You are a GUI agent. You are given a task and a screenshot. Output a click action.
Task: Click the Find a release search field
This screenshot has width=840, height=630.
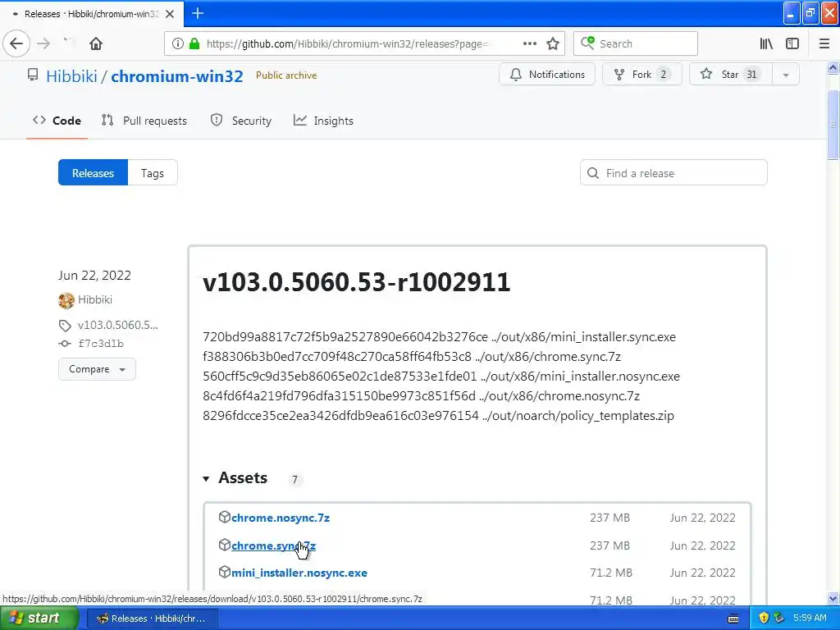click(x=673, y=173)
